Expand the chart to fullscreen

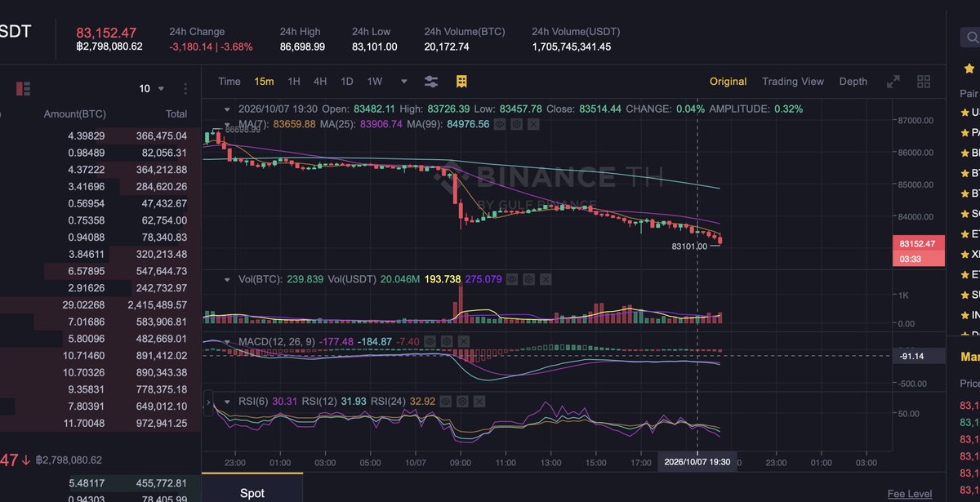[893, 82]
